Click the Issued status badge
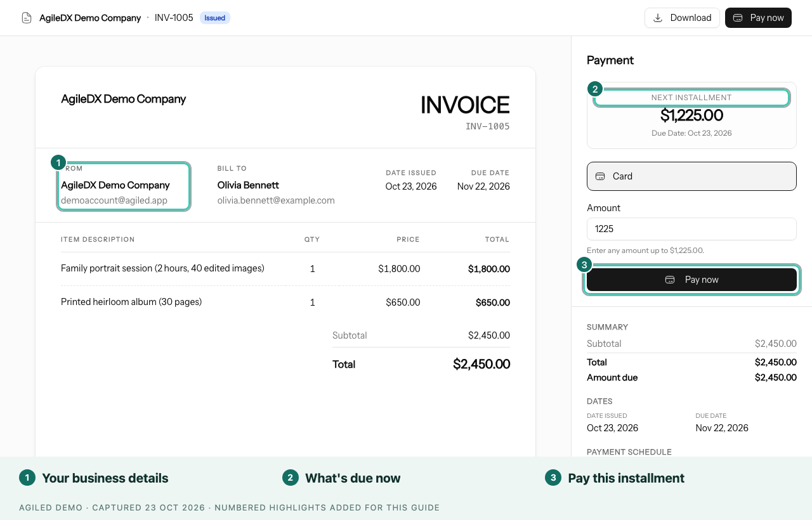The width and height of the screenshot is (812, 520). [x=215, y=18]
